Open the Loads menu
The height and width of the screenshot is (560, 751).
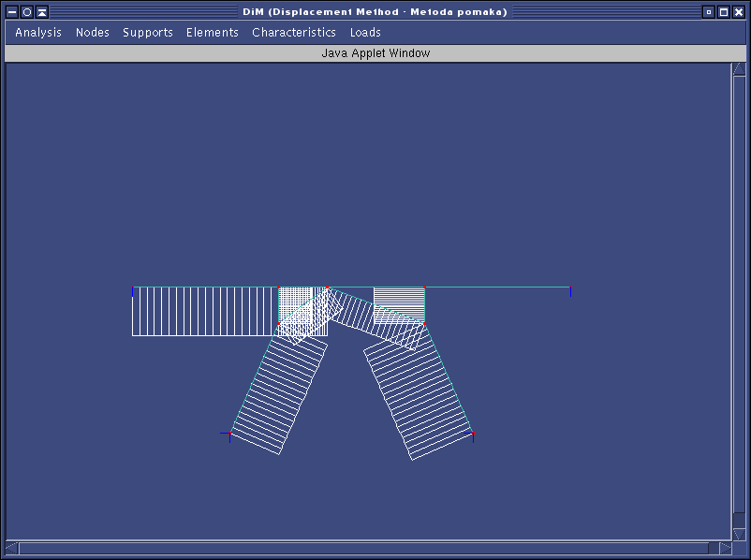point(365,33)
